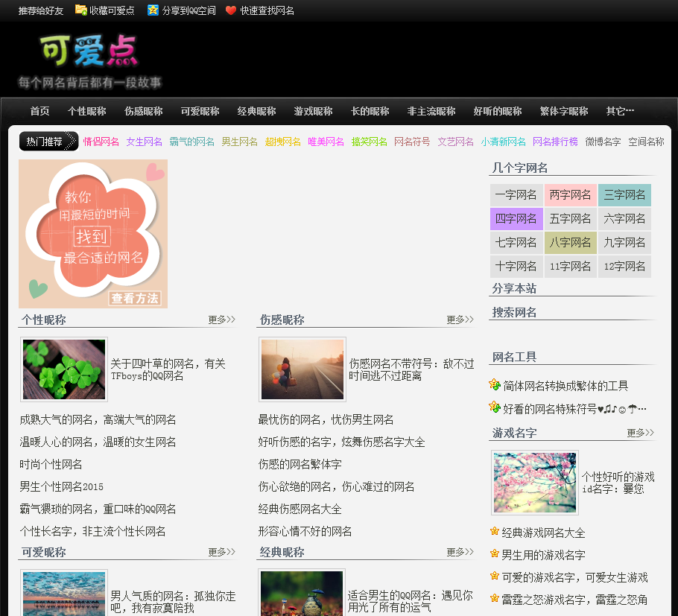Open the sunset sky thumbnail under 可爱昵称
Viewport: 678px width, 616px height.
point(64,593)
